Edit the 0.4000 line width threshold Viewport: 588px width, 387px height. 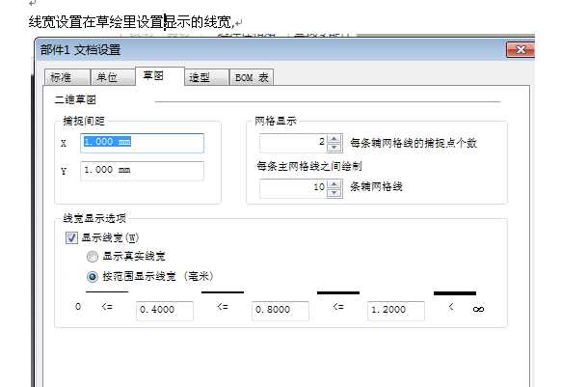pos(165,311)
